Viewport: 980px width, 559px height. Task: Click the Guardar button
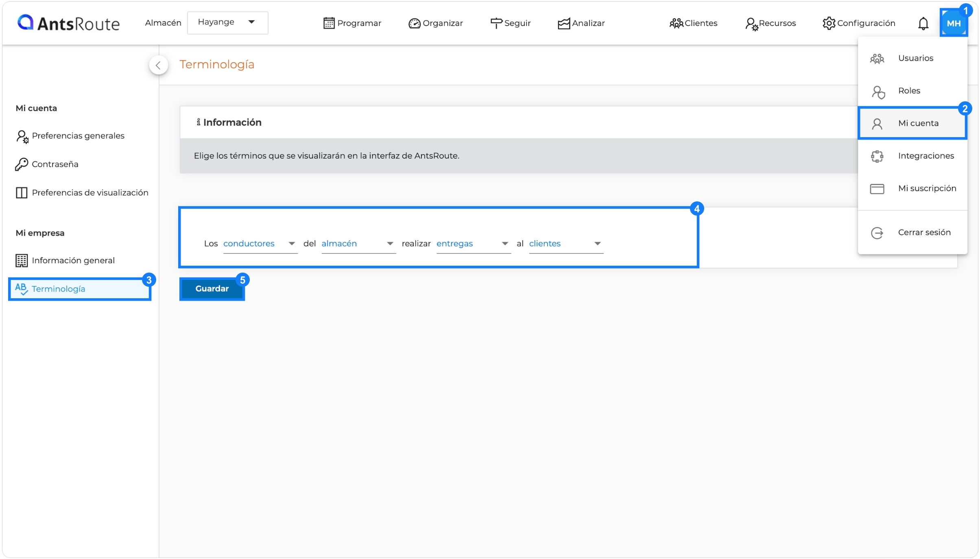pos(212,289)
